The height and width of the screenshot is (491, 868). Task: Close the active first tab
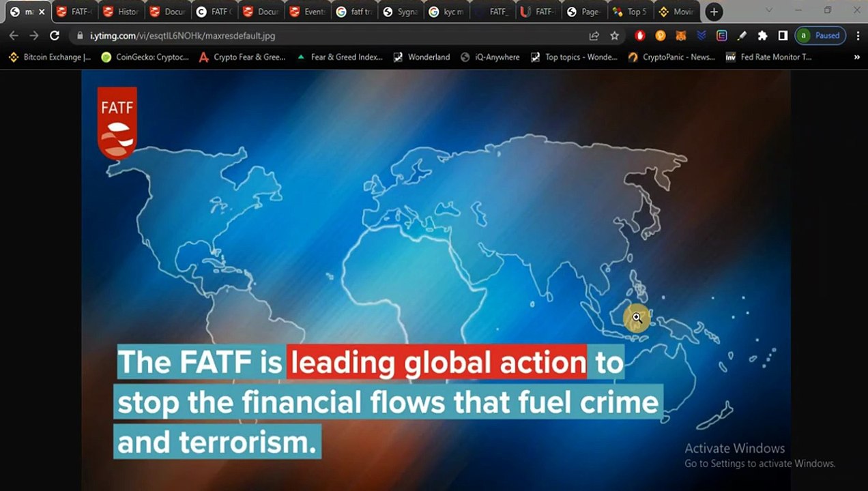coord(42,12)
